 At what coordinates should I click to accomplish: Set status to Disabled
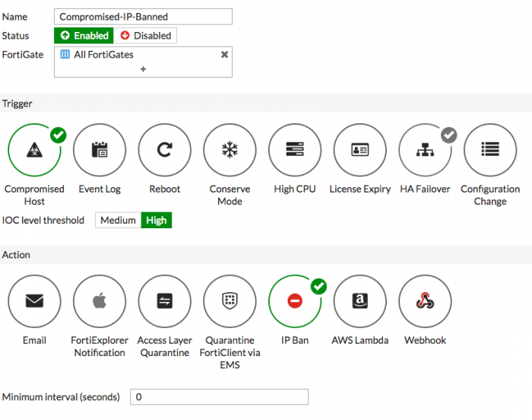(146, 36)
